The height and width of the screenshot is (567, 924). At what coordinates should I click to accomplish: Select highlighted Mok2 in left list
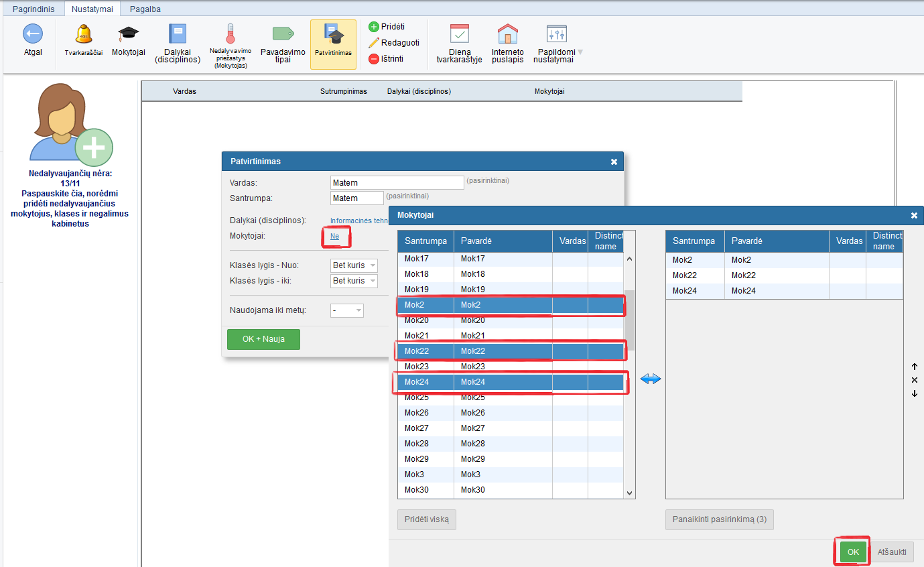511,305
